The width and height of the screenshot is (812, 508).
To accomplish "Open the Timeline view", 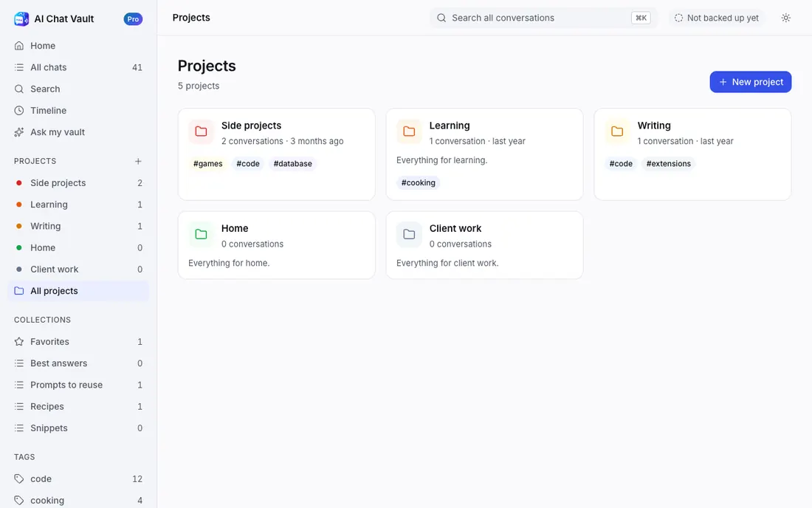I will 78,110.
